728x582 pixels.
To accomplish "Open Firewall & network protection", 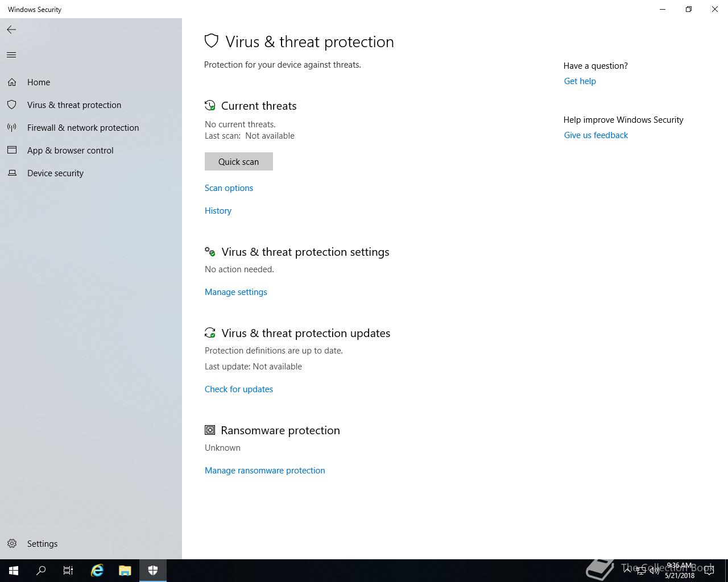I will tap(91, 128).
